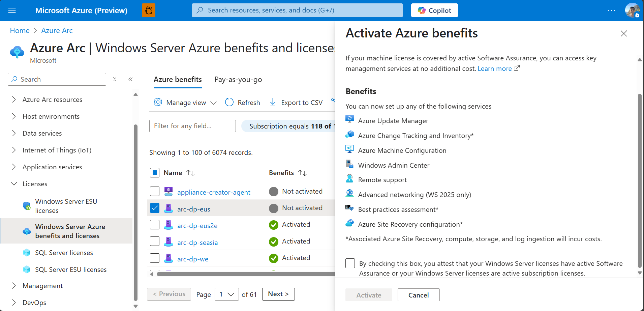Switch to the Pay-as-you-go tab
Screen dimensions: 644x311
point(238,80)
